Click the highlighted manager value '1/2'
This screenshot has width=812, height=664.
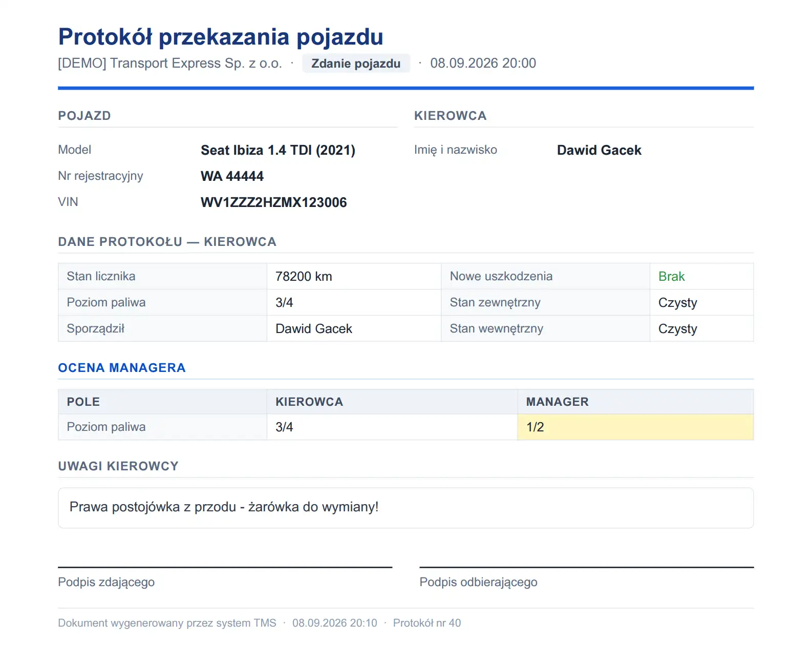[635, 427]
